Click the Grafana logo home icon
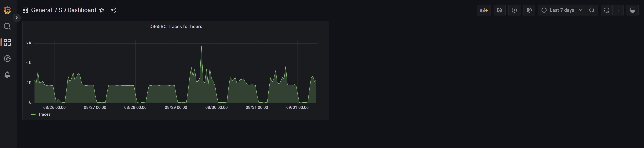This screenshot has height=148, width=644. [x=7, y=10]
